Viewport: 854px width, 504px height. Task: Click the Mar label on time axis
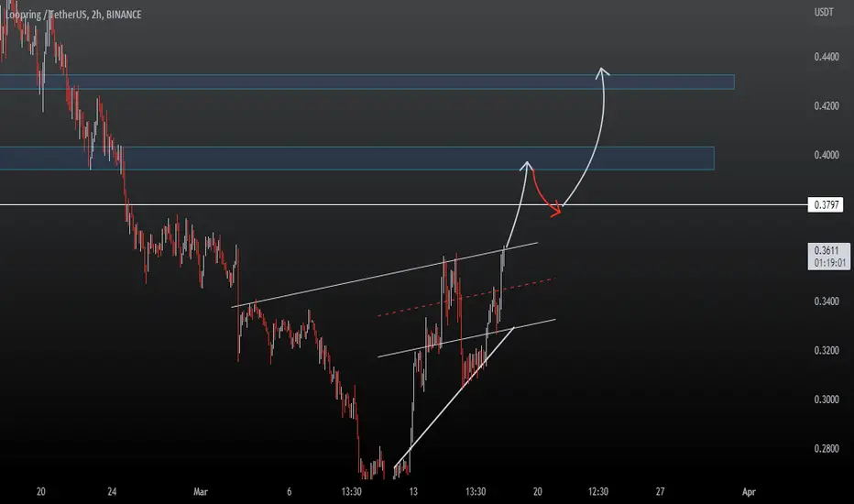201,491
